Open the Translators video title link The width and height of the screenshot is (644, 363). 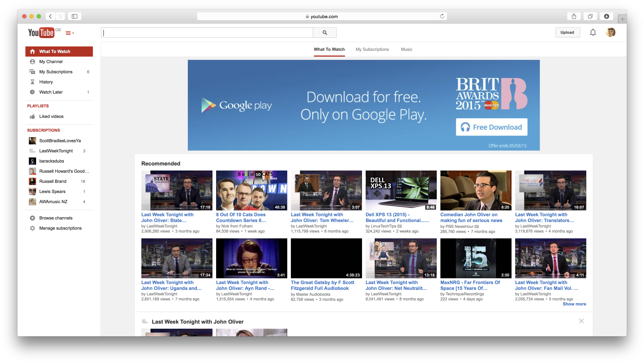544,218
